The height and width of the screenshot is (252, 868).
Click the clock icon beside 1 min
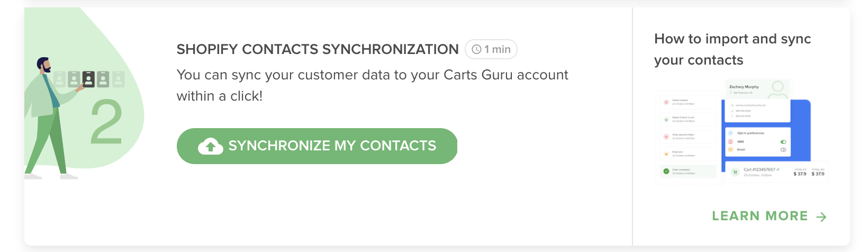(x=476, y=49)
